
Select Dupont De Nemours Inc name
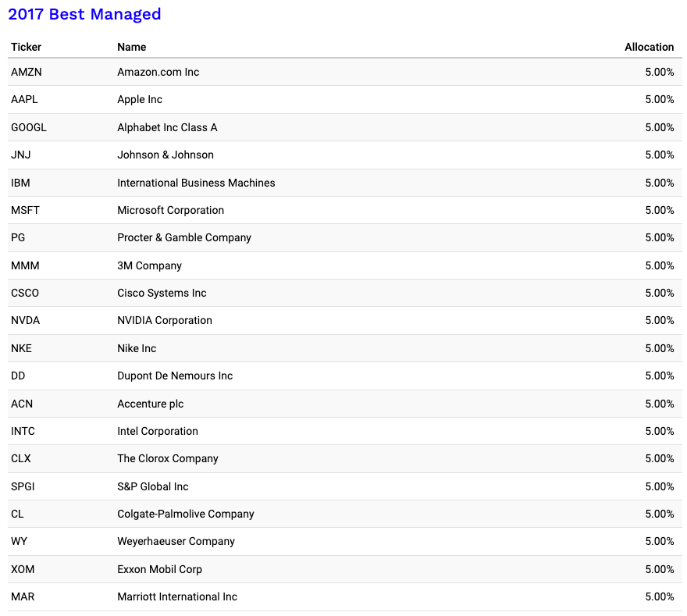[175, 376]
